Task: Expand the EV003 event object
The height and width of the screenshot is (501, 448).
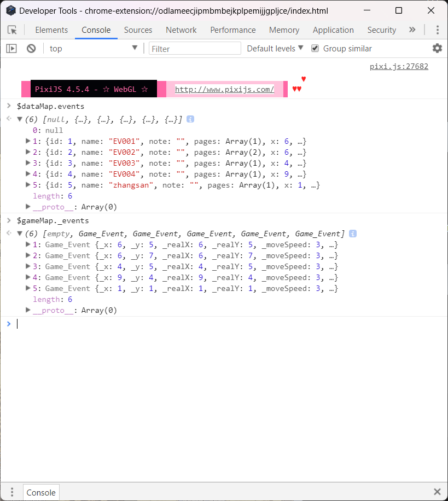Action: 28,162
